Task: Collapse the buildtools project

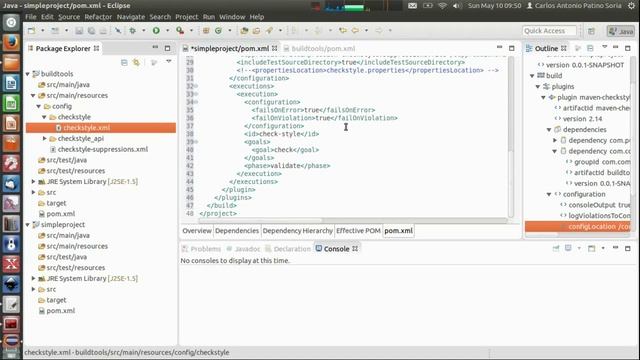Action: point(28,74)
